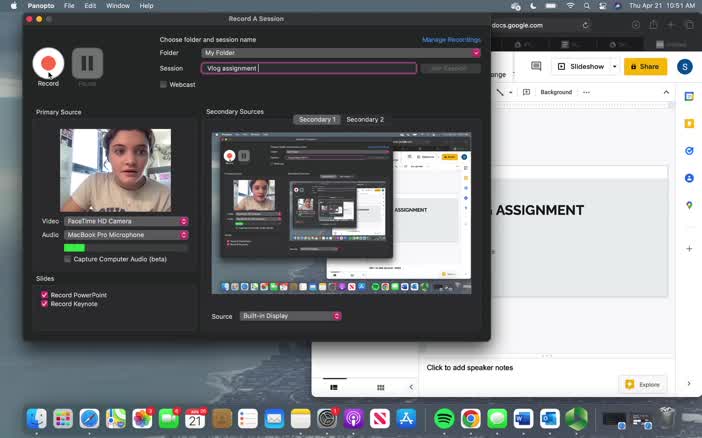This screenshot has width=702, height=438.
Task: Switch to the Secondary 2 tab
Action: click(x=365, y=120)
